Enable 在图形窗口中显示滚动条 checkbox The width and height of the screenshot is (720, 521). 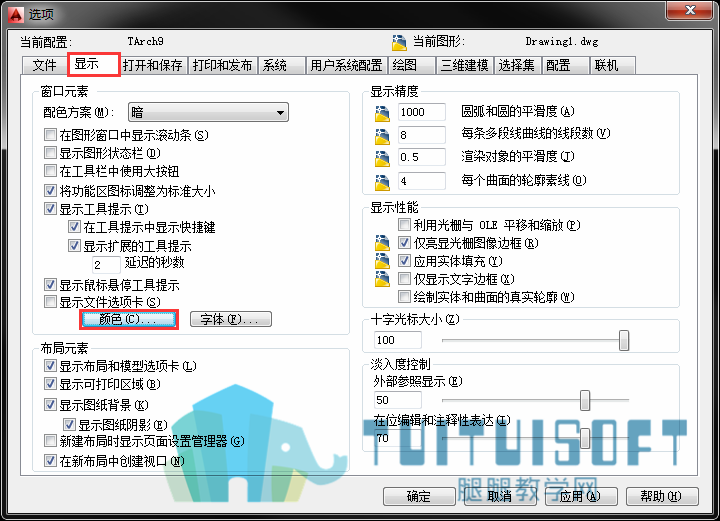50,135
